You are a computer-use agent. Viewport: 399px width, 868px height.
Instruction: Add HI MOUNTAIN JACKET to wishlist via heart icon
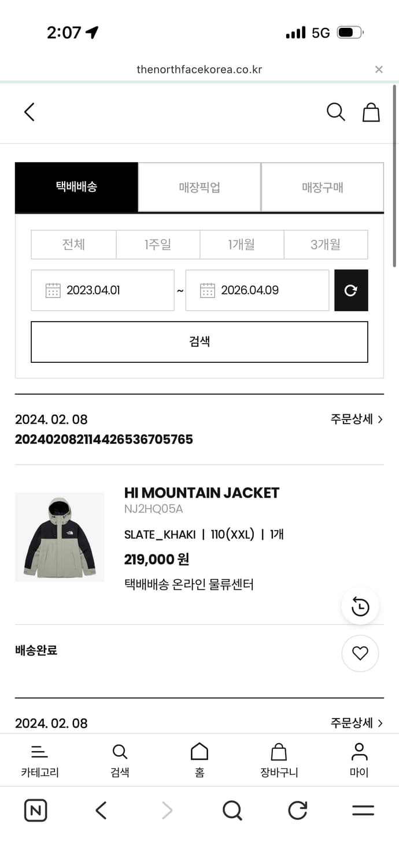(360, 653)
